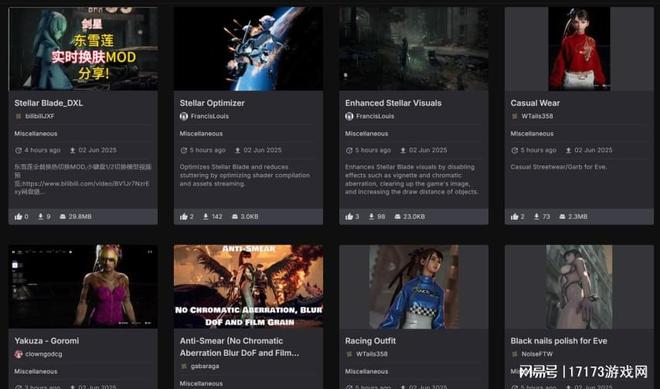
Task: Click FrancisLouis avatar under Enhanced Stellar Visuals
Action: click(349, 116)
